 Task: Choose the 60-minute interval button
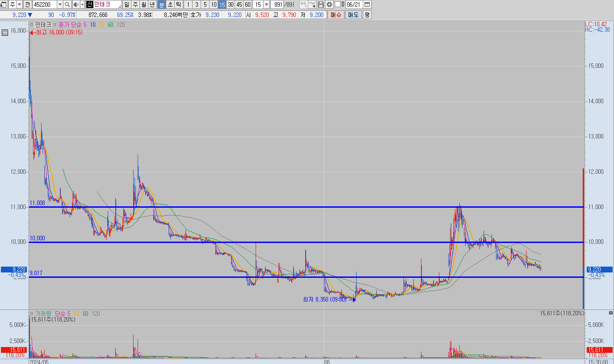(x=248, y=4)
